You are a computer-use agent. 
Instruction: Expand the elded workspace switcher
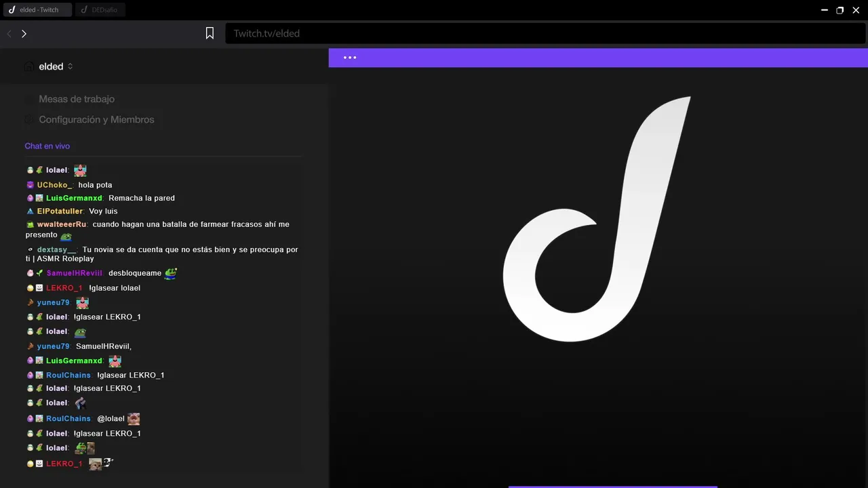(71, 66)
